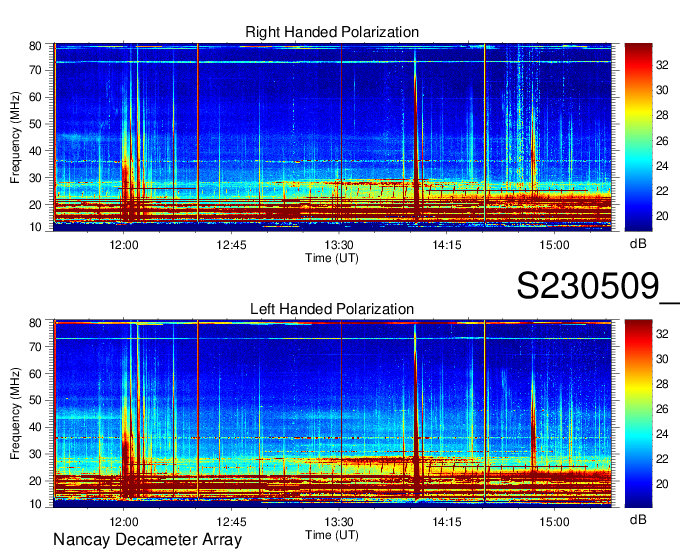680x552 pixels.
Task: Click the 20 MHz tick on Left Handed plot
Action: coord(35,481)
